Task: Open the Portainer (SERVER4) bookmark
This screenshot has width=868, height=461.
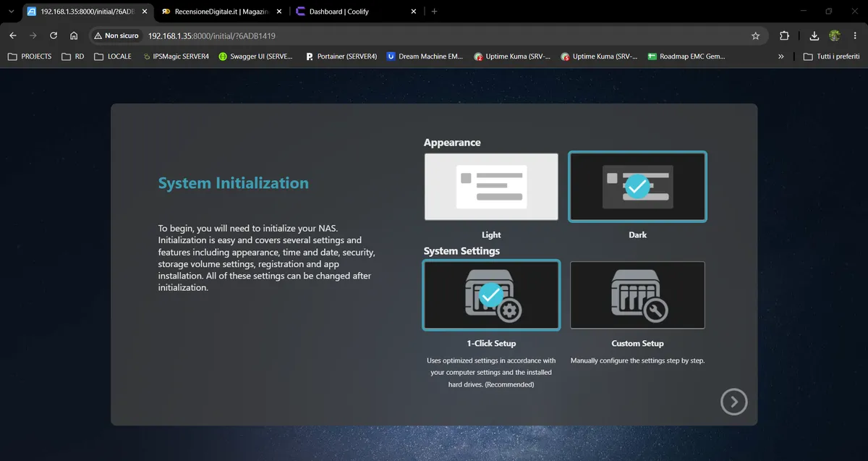Action: pos(341,56)
